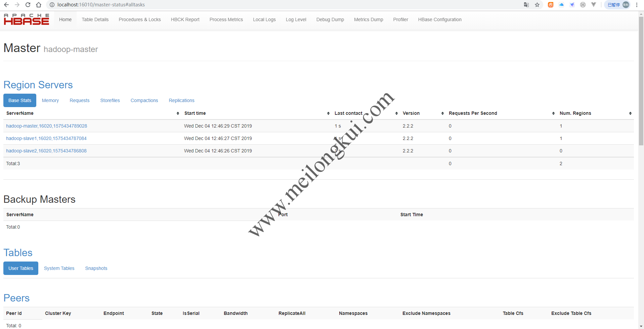Click 'Wed Dec 04 12:46:27 CST 2019' cell

pos(218,138)
